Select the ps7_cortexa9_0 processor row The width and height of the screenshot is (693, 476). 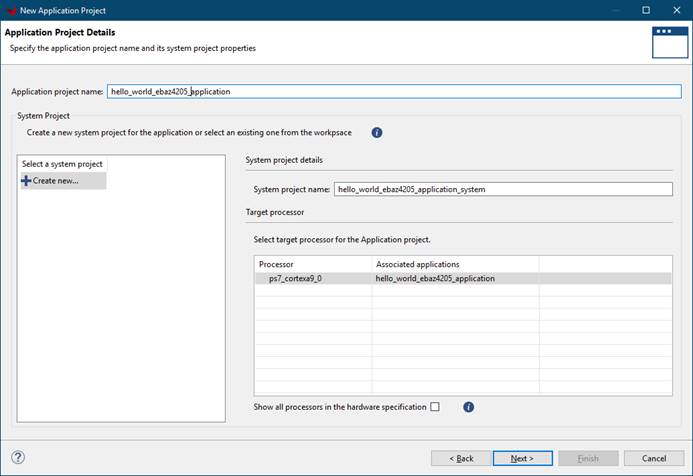[295, 278]
